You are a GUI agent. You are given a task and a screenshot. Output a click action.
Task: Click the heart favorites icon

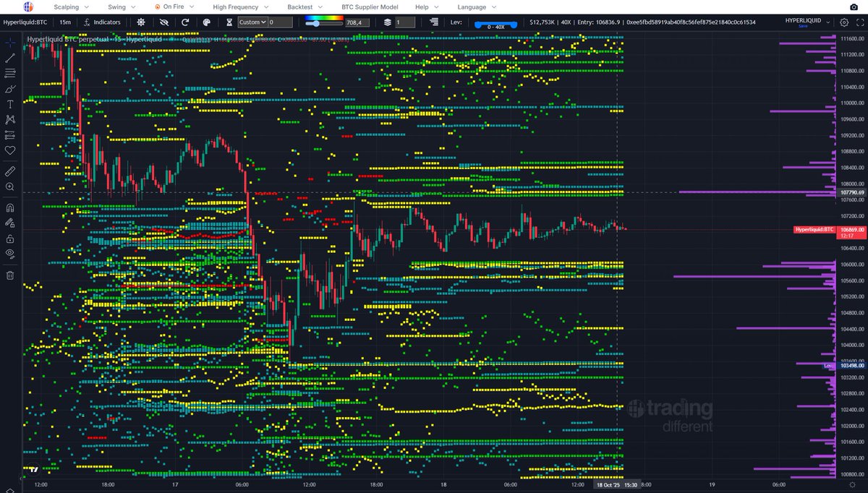(x=10, y=150)
